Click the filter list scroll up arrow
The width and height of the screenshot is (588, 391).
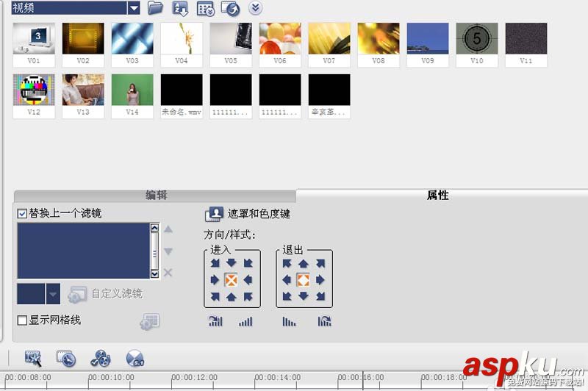coord(154,228)
